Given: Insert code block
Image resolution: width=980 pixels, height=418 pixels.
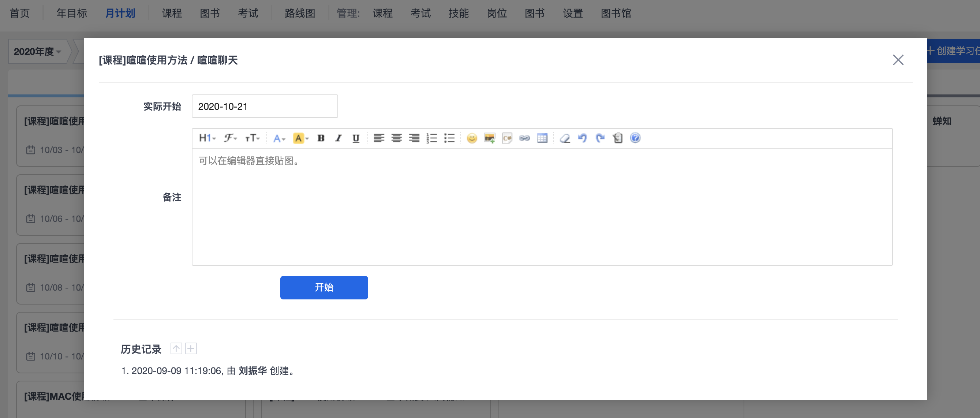Looking at the screenshot, I should pyautogui.click(x=507, y=138).
